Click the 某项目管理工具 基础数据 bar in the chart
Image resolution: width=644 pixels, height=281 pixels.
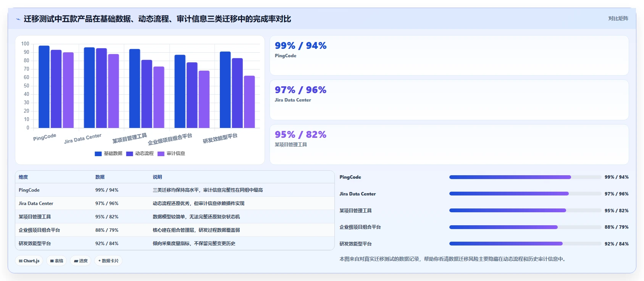click(x=135, y=89)
